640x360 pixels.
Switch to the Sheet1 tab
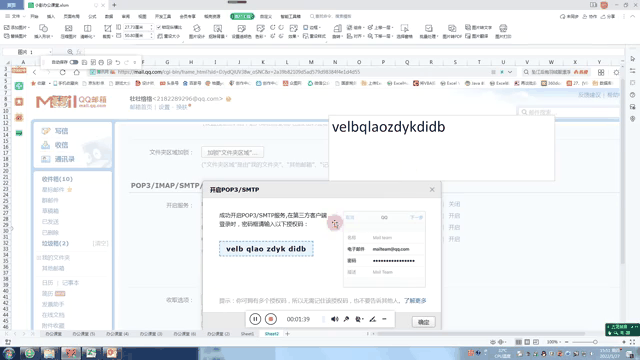(x=247, y=334)
